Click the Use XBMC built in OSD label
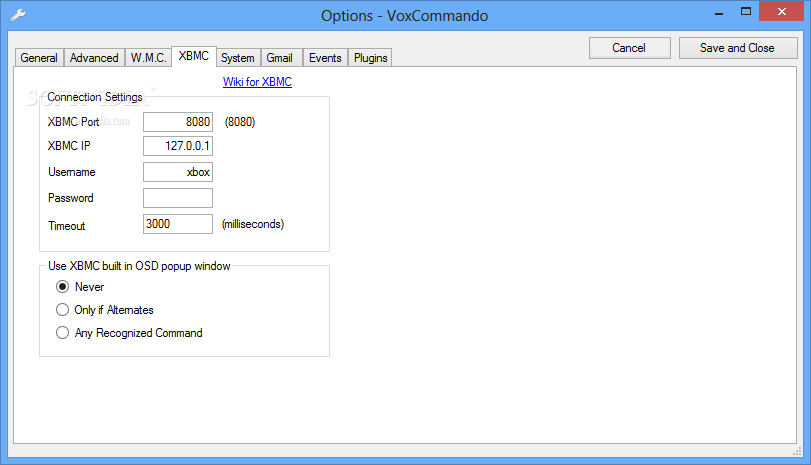Image resolution: width=811 pixels, height=465 pixels. (139, 266)
